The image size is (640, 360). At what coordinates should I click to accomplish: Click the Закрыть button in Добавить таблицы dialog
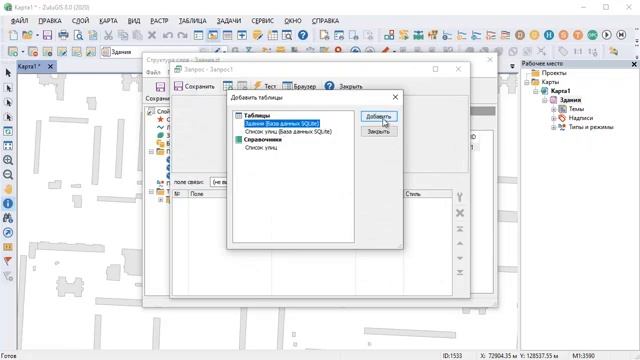click(x=379, y=132)
